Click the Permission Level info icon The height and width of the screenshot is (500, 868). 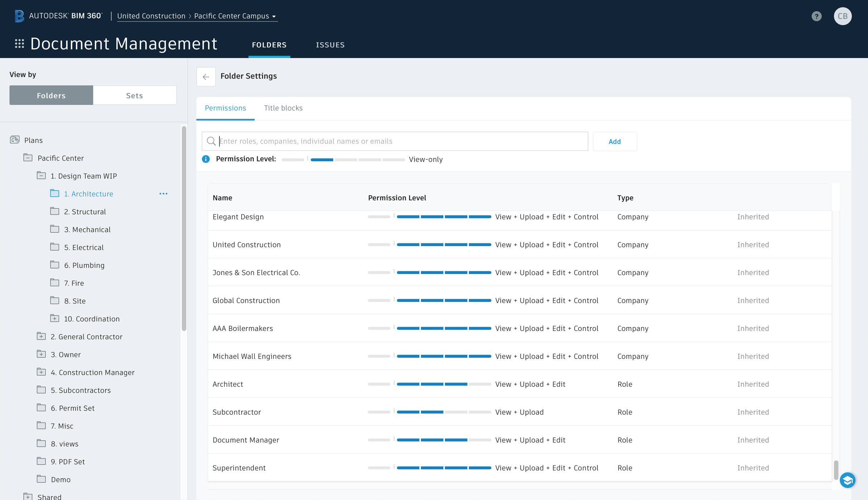click(x=206, y=159)
